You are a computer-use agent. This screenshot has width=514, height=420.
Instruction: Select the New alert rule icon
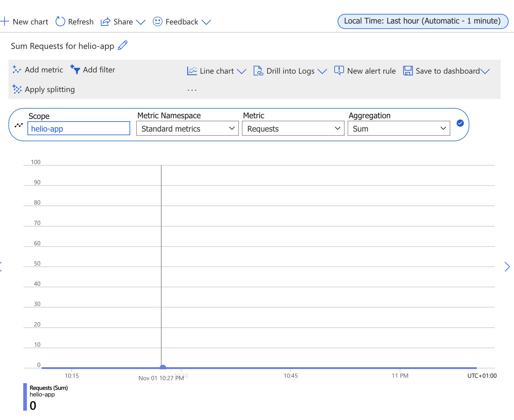point(339,70)
